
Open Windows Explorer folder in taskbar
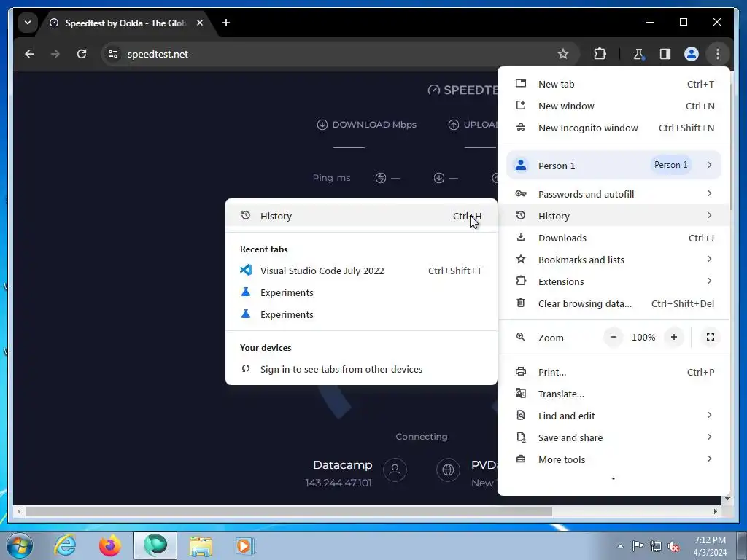pyautogui.click(x=201, y=545)
